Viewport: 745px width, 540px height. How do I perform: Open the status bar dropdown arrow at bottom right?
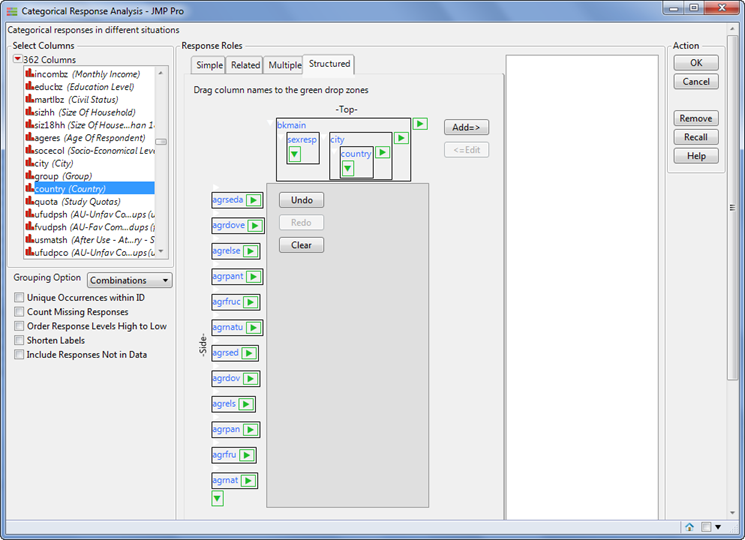[x=718, y=527]
